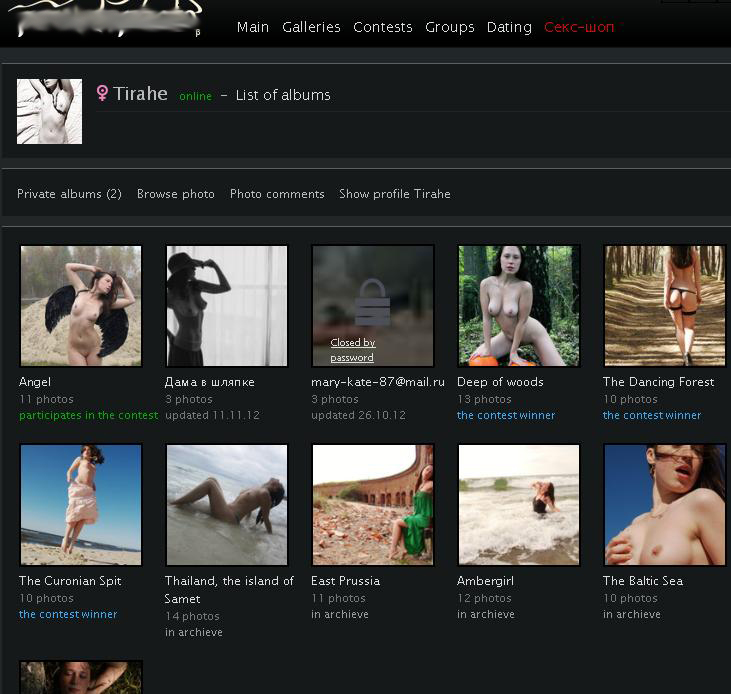Click Show profile Tirahe
The height and width of the screenshot is (694, 731).
click(395, 194)
